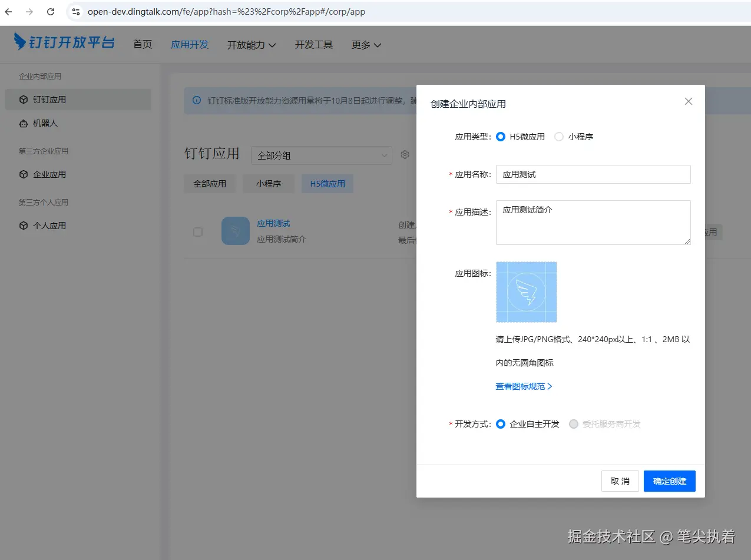Click the app icon thumbnail of 应用测试
751x560 pixels.
pyautogui.click(x=235, y=231)
